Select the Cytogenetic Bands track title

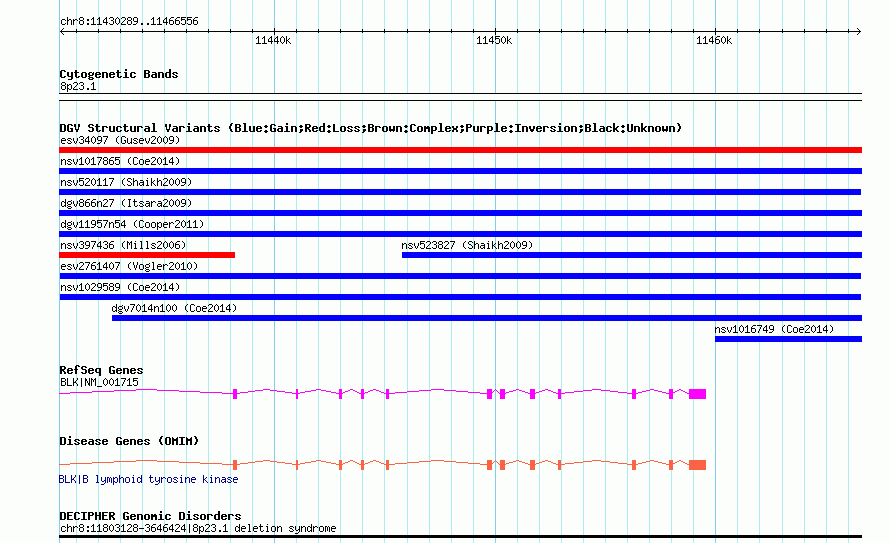tap(119, 74)
